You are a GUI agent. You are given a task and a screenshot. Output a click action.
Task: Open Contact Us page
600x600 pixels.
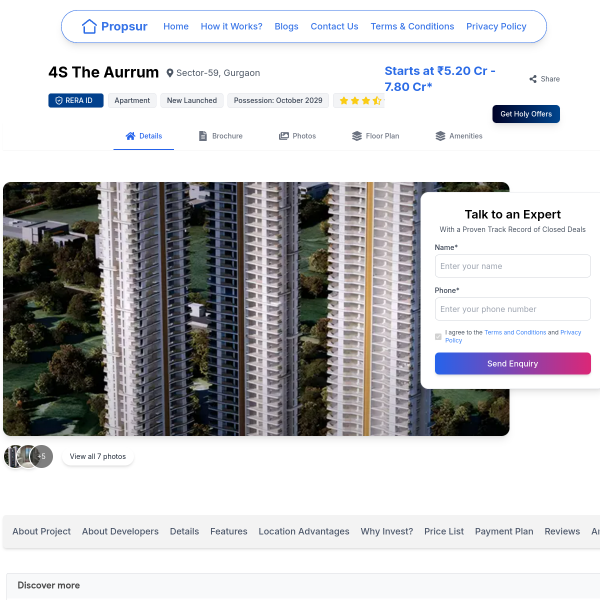point(334,26)
